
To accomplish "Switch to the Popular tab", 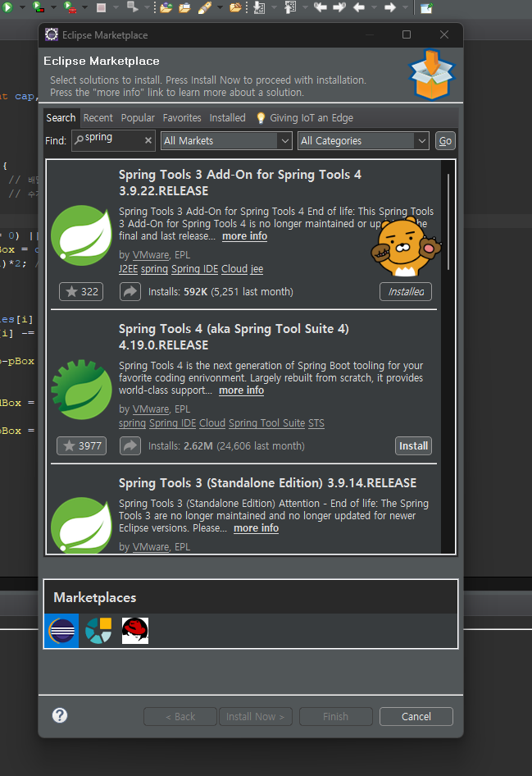I will (x=138, y=118).
